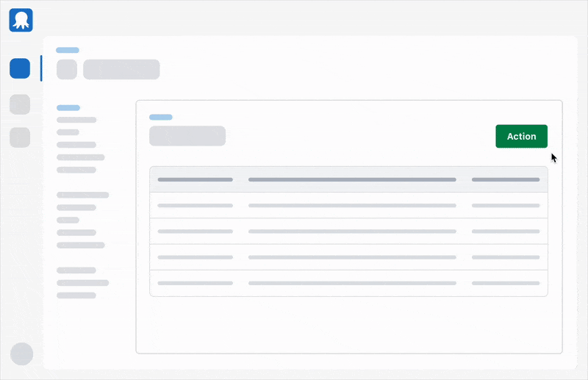Click the small blue breadcrumb above page title

click(68, 50)
